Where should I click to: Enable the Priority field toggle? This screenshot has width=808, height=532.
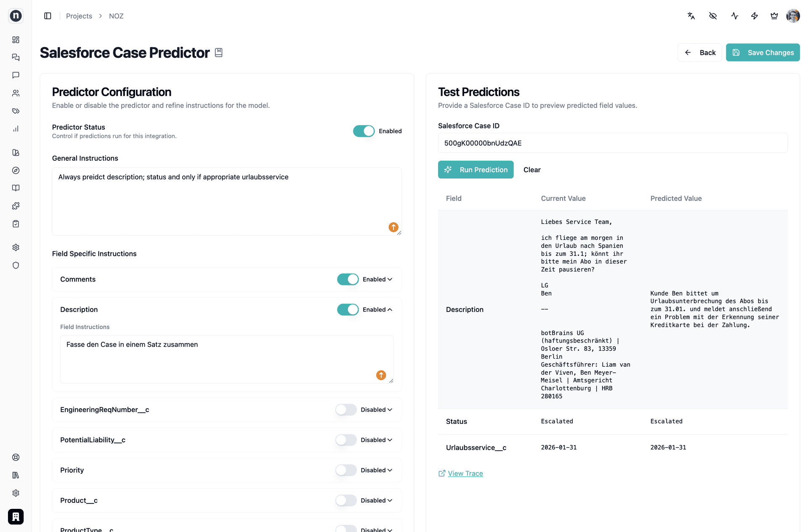click(346, 470)
